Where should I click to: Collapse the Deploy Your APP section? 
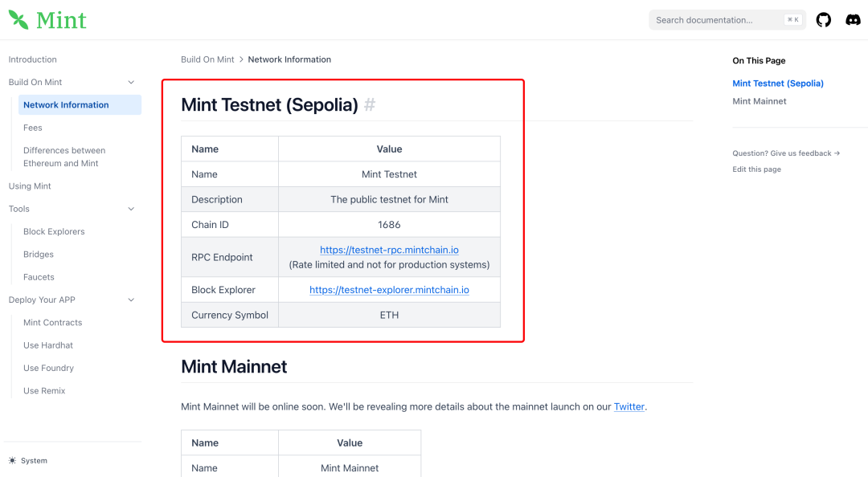pyautogui.click(x=131, y=300)
